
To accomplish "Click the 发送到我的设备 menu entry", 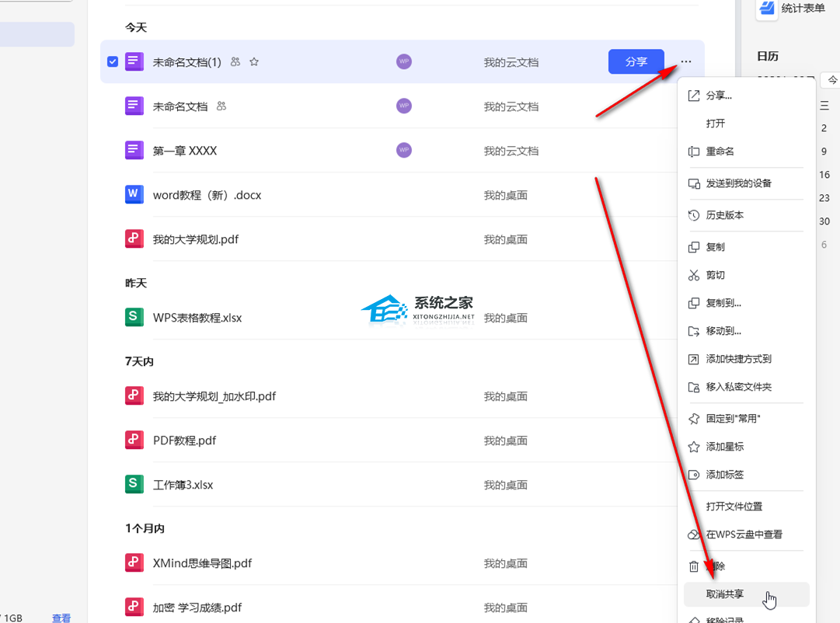I will click(x=738, y=183).
